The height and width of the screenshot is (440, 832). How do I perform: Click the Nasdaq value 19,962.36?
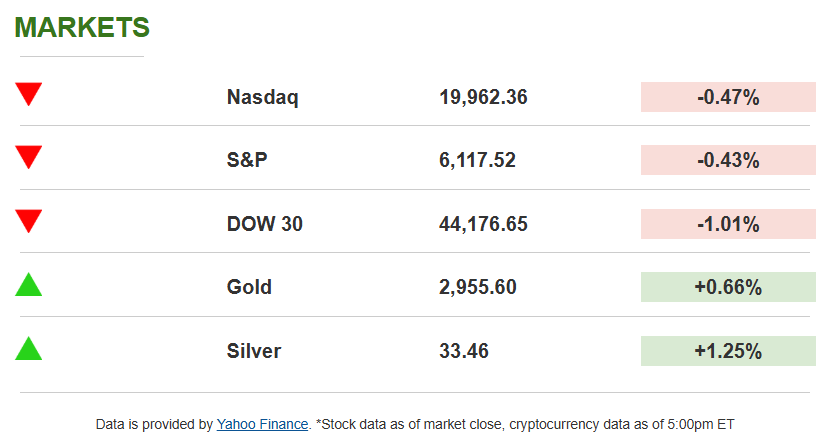[483, 97]
